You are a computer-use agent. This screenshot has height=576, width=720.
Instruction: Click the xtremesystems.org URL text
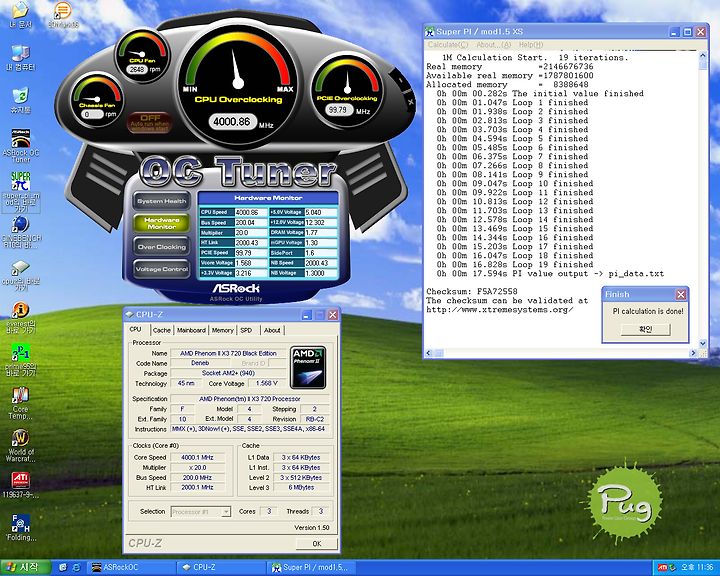[x=500, y=310]
